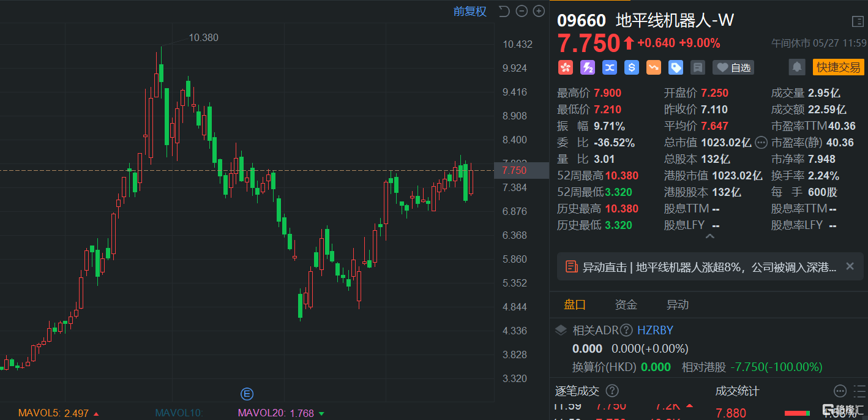Screen dimensions: 868x420
Task: Click the Hong Kong market flag icon
Action: tap(565, 67)
